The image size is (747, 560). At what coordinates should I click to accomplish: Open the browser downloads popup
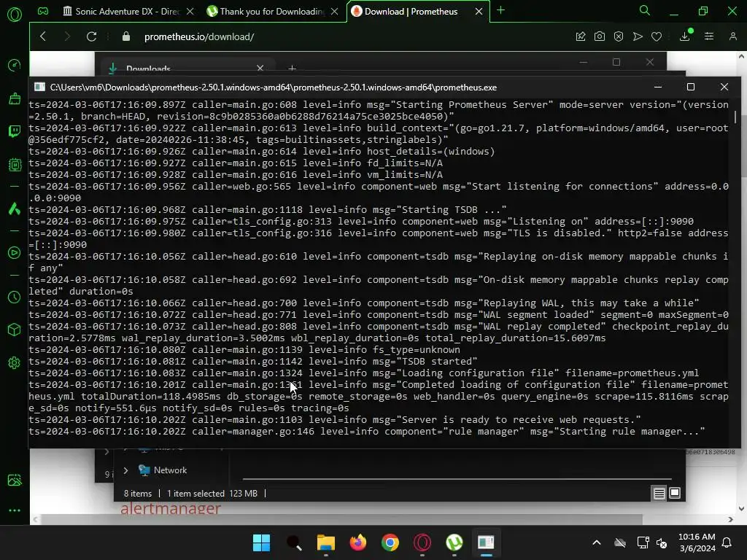[685, 36]
